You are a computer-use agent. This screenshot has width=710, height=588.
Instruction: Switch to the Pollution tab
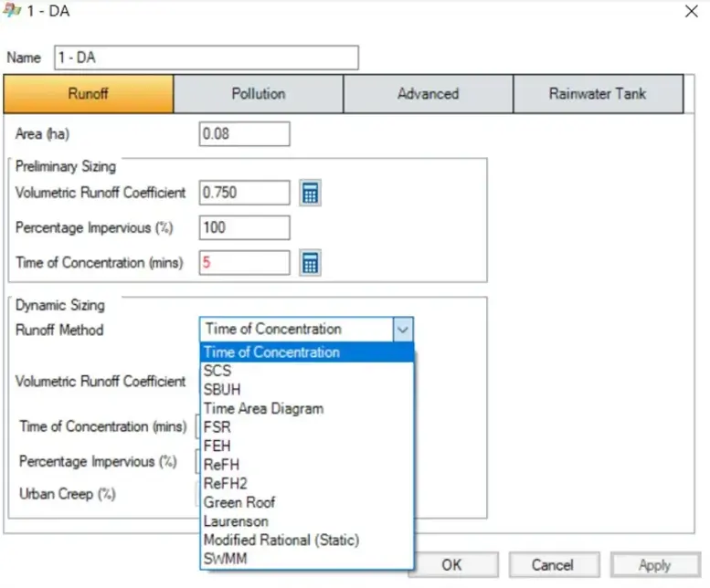258,94
